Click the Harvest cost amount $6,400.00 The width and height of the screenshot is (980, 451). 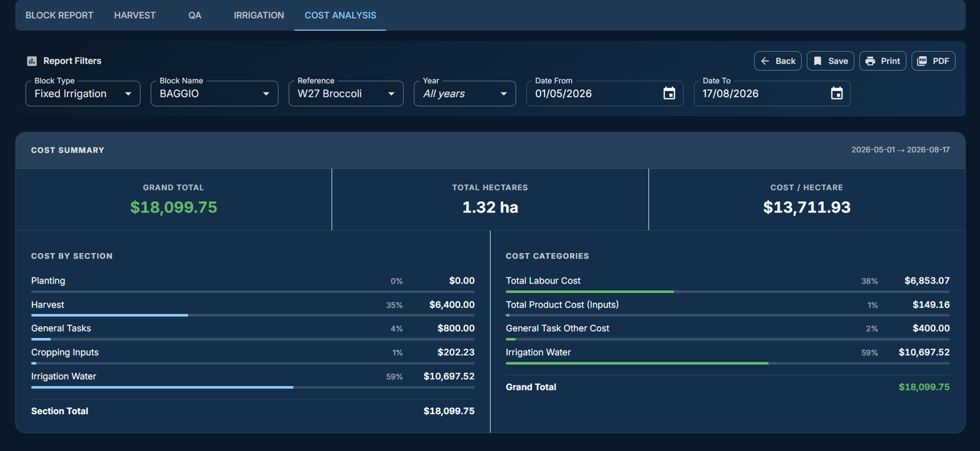click(x=452, y=305)
